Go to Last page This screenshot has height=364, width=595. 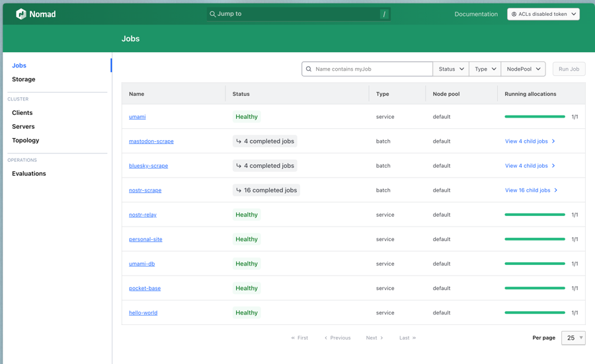[x=407, y=338]
